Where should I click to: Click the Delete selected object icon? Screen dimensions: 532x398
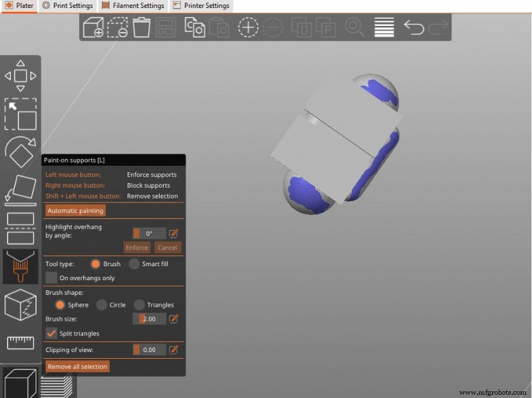[118, 27]
